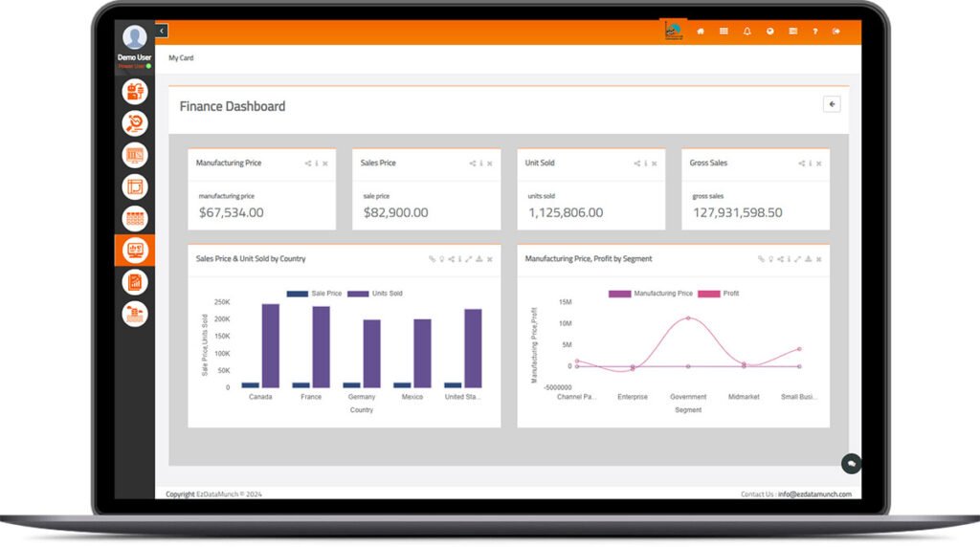Share the Gross Sales card
This screenshot has height=547, width=980.
(x=801, y=164)
